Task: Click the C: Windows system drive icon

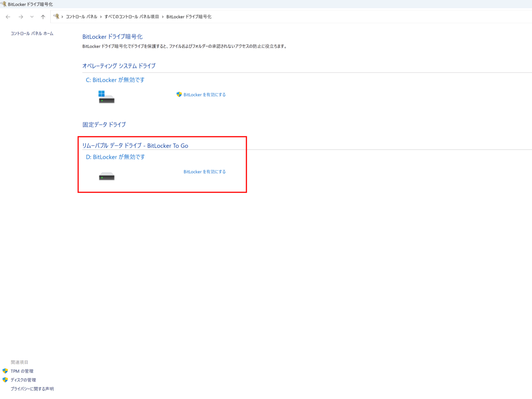Action: pos(106,97)
